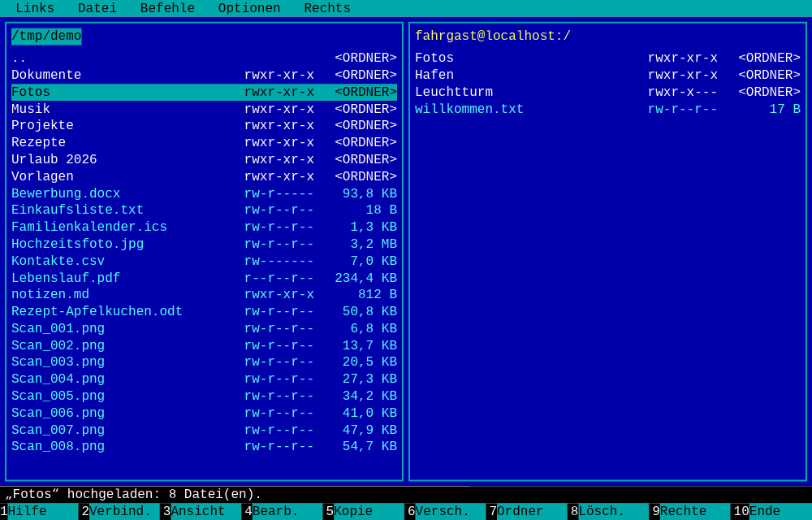Open the Links menu

coord(35,8)
